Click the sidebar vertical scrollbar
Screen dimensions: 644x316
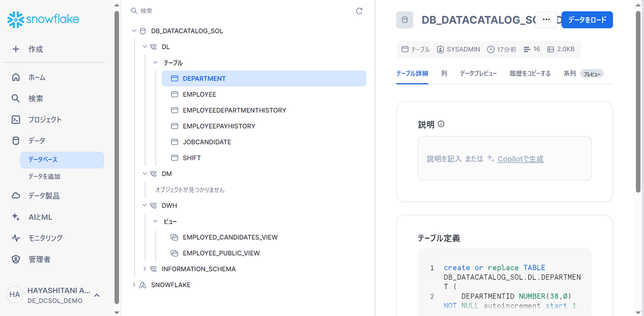117,158
